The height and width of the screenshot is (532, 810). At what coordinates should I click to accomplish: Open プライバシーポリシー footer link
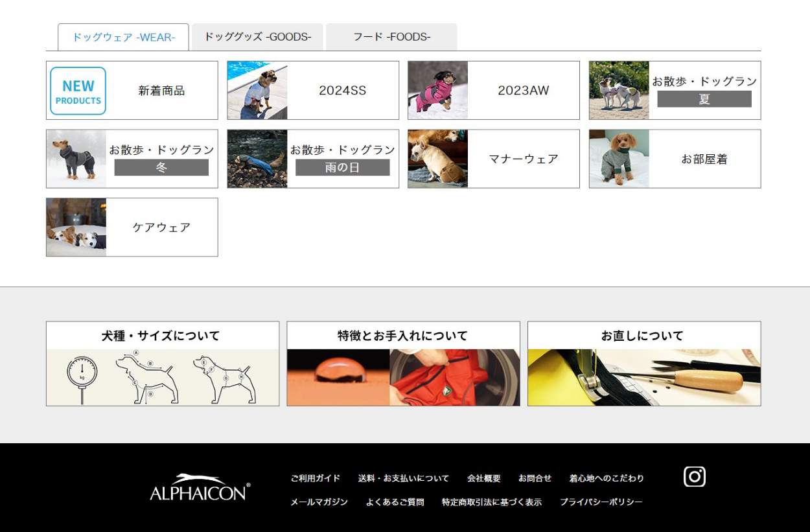point(601,502)
